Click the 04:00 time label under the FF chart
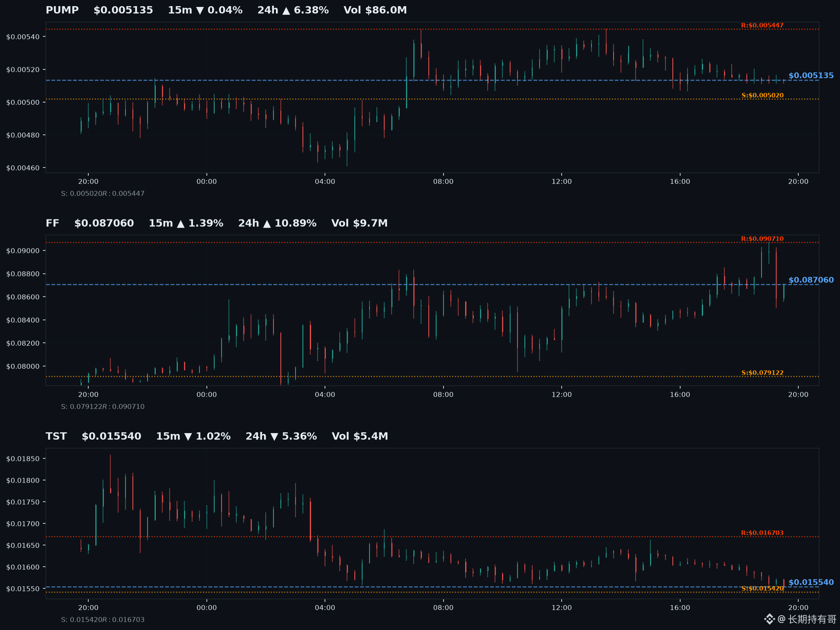 pyautogui.click(x=325, y=395)
